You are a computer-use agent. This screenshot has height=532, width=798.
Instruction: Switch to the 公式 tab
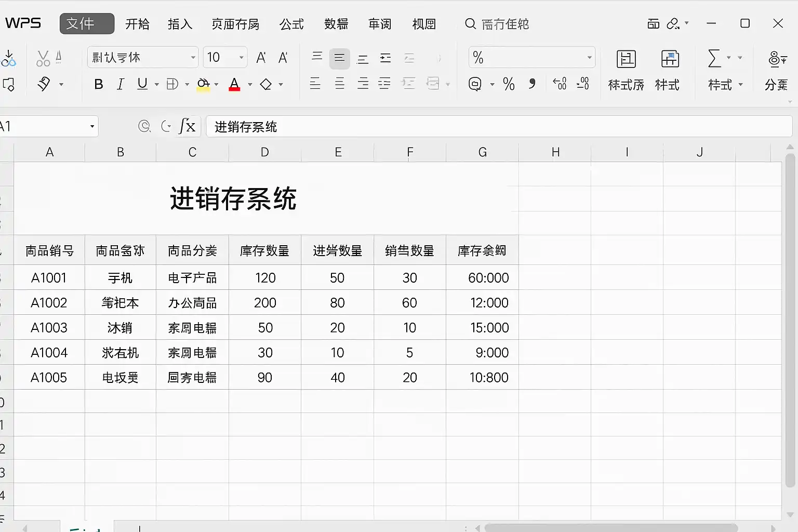pos(291,24)
